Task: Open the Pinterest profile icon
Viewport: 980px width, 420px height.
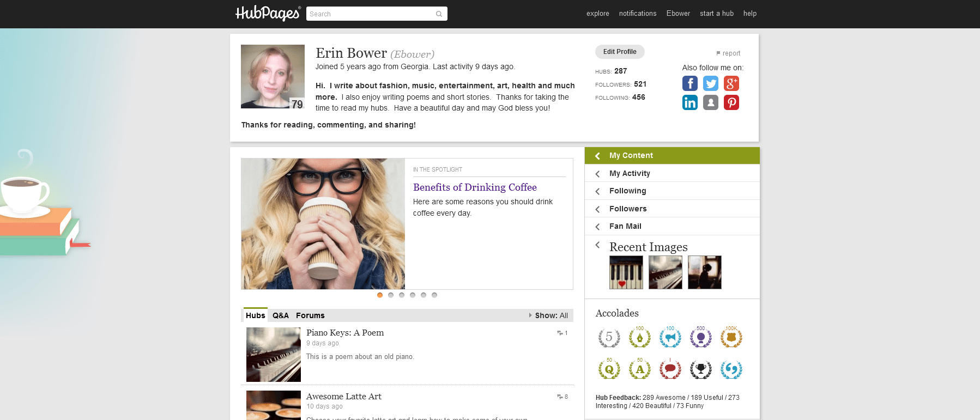Action: (731, 102)
